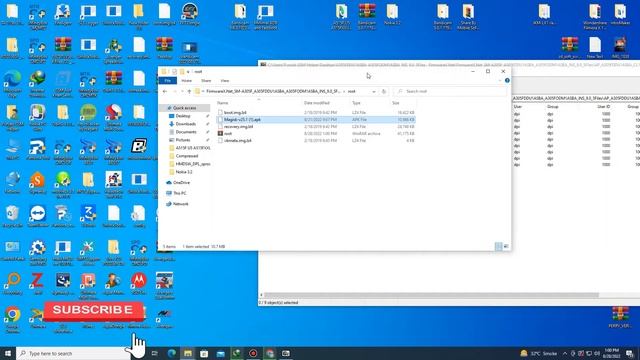
Task: Open Downloads under Quick access
Action: click(185, 124)
